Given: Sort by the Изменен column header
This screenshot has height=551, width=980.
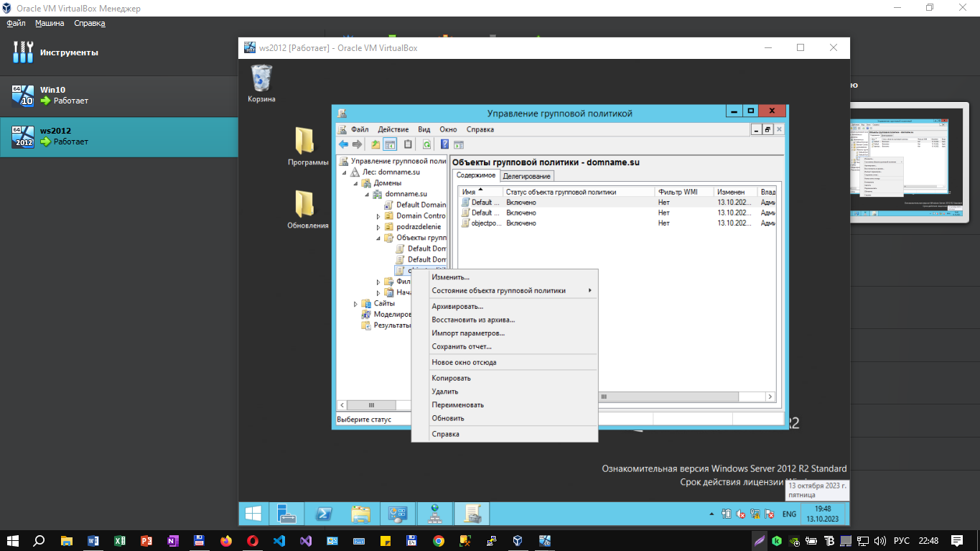Looking at the screenshot, I should pyautogui.click(x=736, y=192).
